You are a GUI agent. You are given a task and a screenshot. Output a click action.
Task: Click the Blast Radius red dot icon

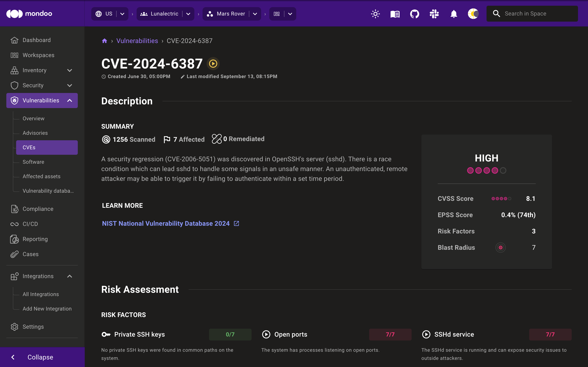pyautogui.click(x=500, y=247)
